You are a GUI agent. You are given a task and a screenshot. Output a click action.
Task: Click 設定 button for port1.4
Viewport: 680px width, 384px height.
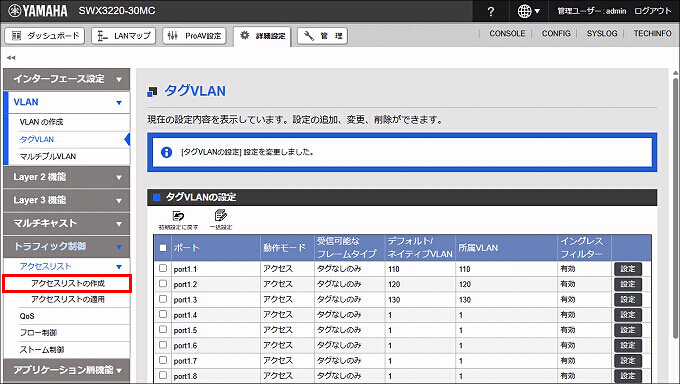[x=628, y=315]
